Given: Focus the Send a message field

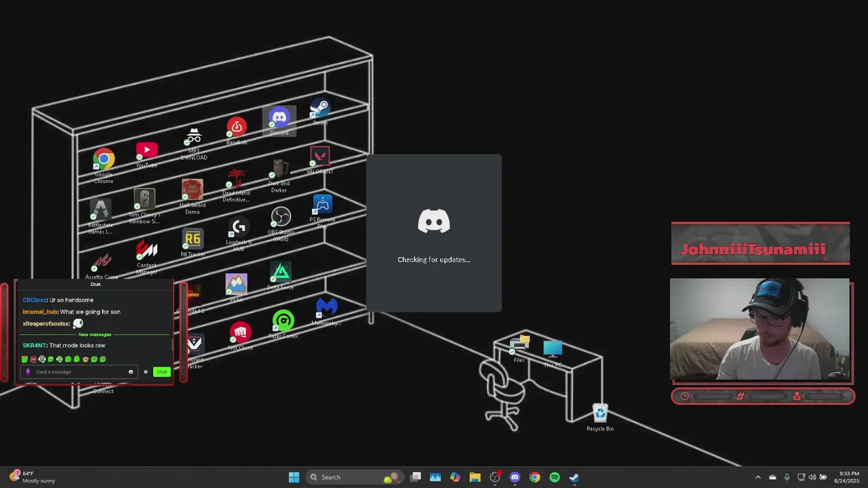Looking at the screenshot, I should pos(80,371).
